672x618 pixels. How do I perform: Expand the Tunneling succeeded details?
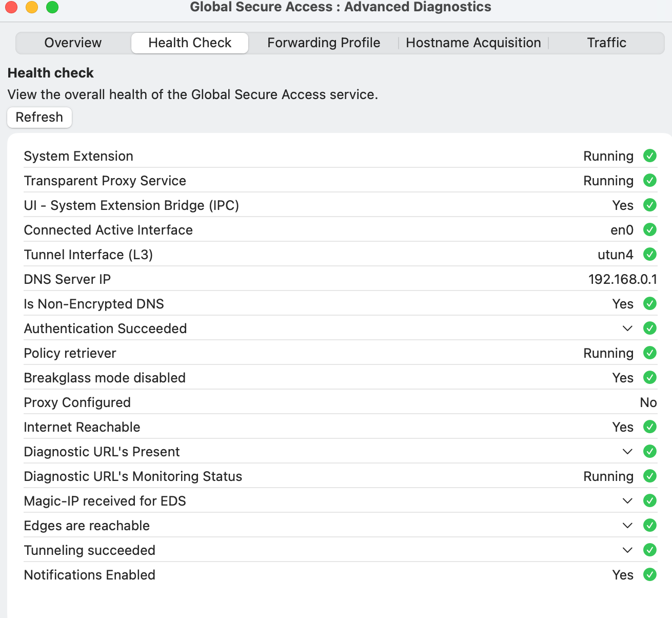click(x=627, y=550)
